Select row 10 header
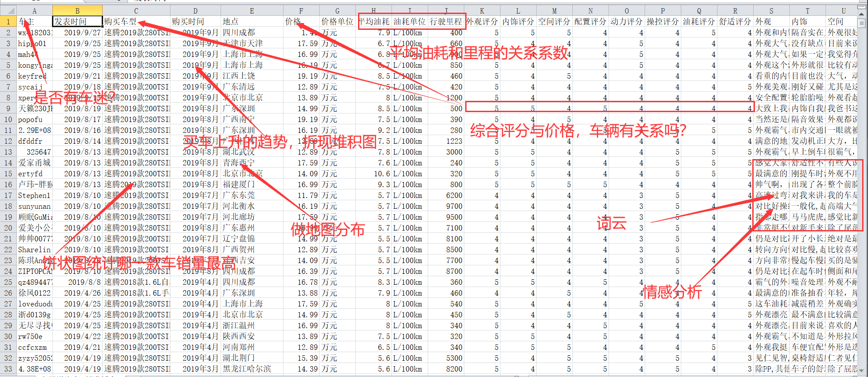Image resolution: width=868 pixels, height=377 pixels. (8, 119)
